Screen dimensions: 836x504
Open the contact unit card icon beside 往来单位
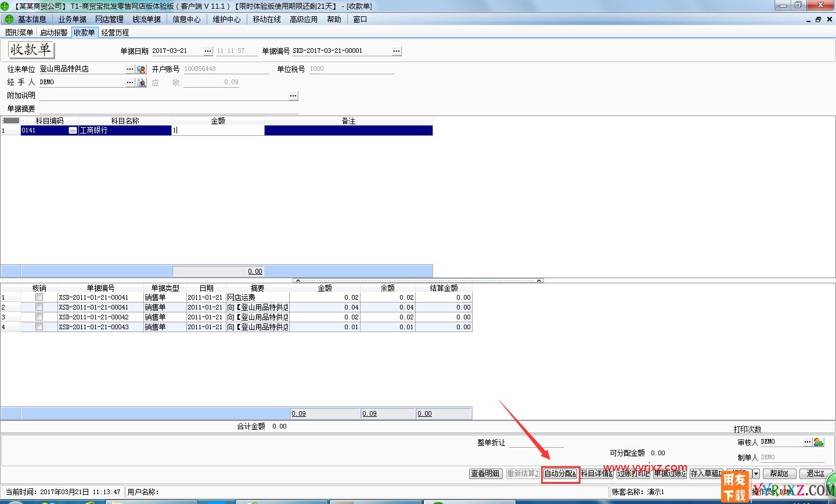(142, 69)
